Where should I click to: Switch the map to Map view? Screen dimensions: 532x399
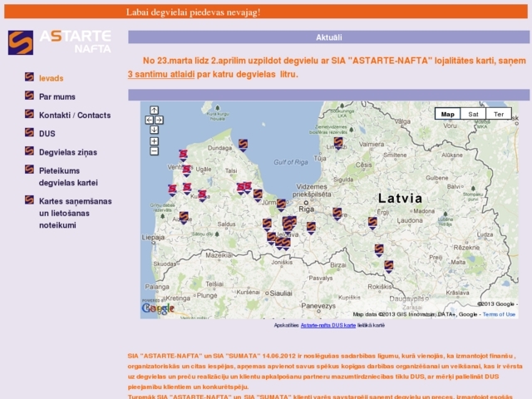[x=447, y=114]
